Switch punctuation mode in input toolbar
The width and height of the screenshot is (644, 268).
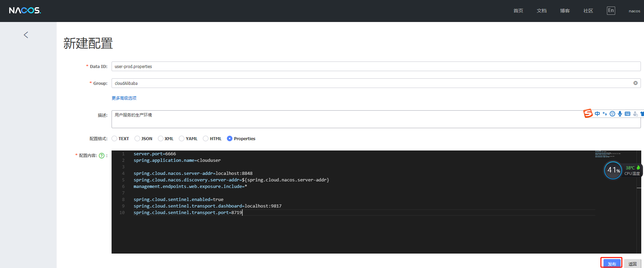(x=605, y=114)
